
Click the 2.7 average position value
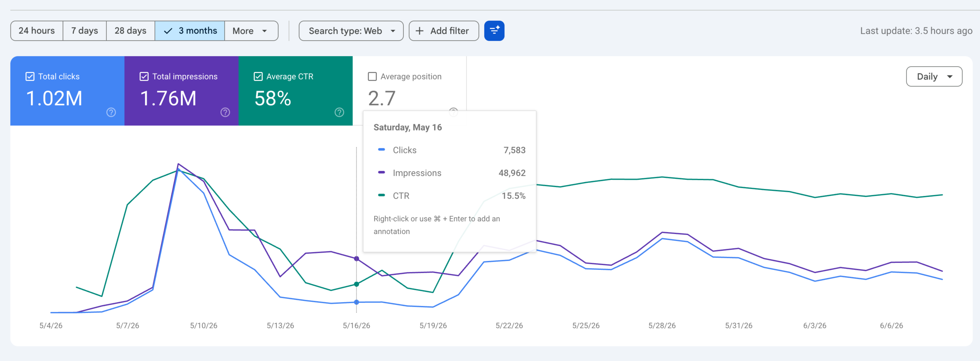pos(382,98)
